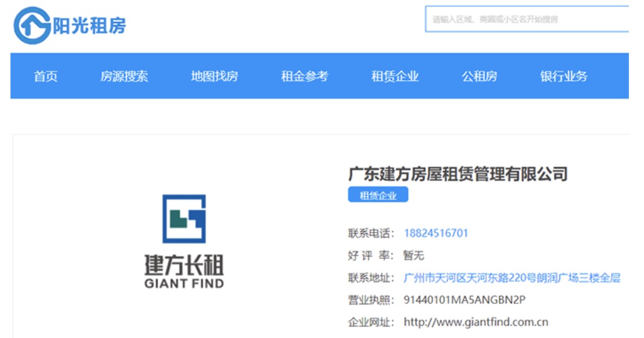Click the 联系电话 label
Image resolution: width=644 pixels, height=338 pixels.
click(371, 233)
